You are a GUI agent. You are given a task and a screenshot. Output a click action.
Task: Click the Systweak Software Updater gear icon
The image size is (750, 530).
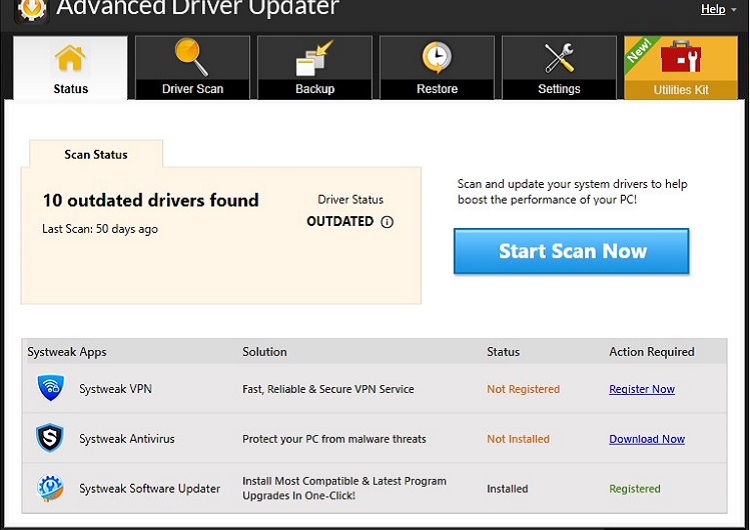pos(50,489)
